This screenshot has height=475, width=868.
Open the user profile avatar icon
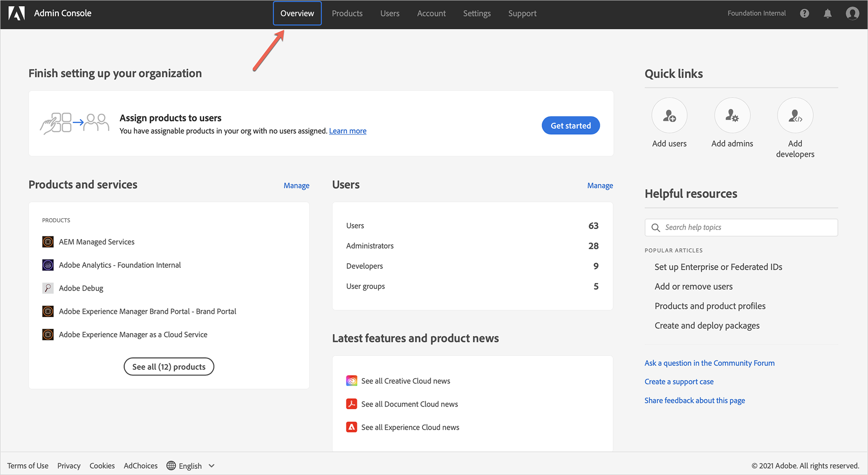pos(852,13)
